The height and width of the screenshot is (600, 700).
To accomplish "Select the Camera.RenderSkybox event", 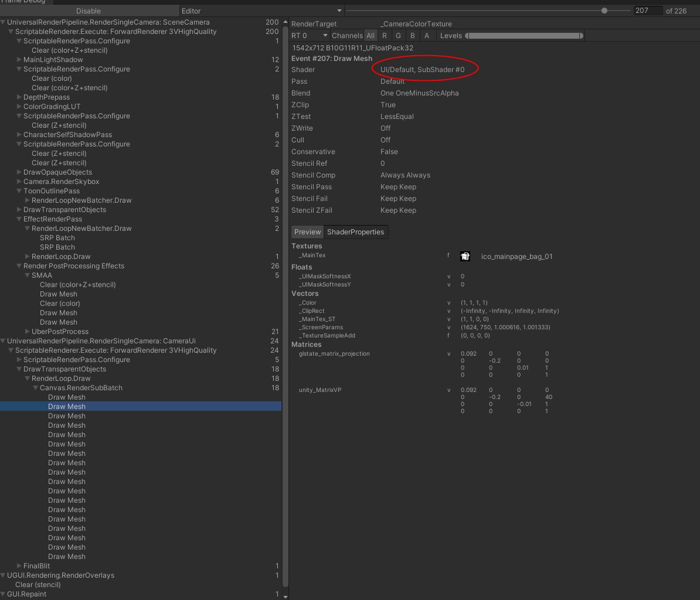I will pos(61,182).
